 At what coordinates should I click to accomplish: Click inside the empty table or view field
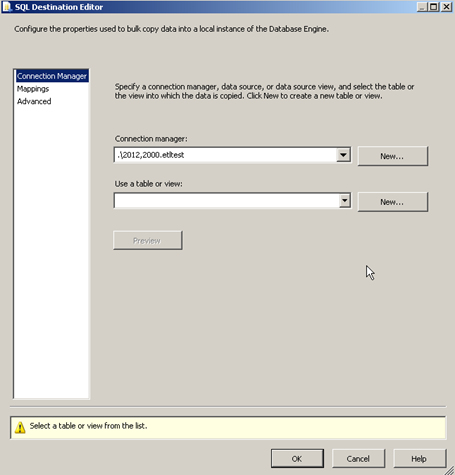[x=227, y=201]
